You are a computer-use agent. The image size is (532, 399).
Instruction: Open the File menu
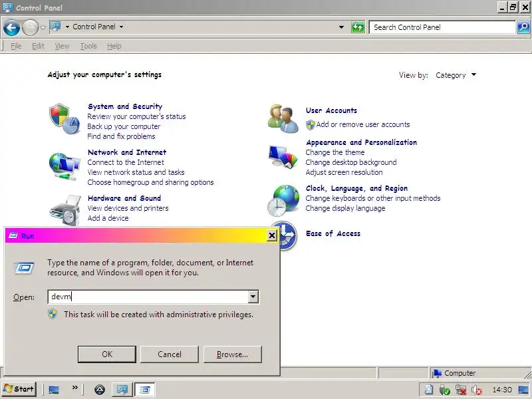16,46
